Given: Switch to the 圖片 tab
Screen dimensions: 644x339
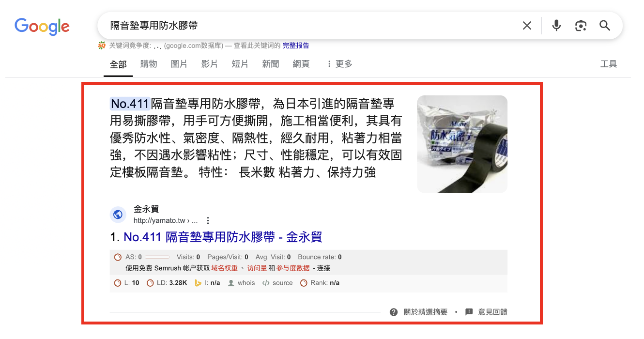Looking at the screenshot, I should [179, 64].
